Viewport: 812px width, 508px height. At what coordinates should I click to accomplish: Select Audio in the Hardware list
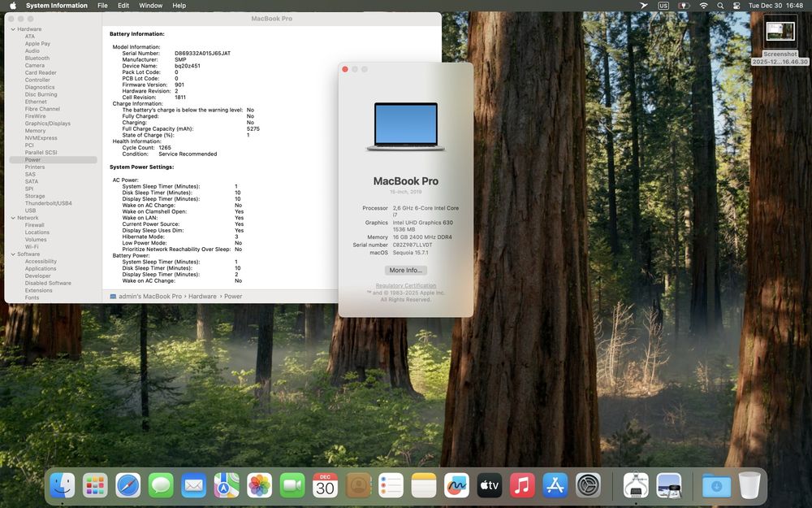click(32, 51)
